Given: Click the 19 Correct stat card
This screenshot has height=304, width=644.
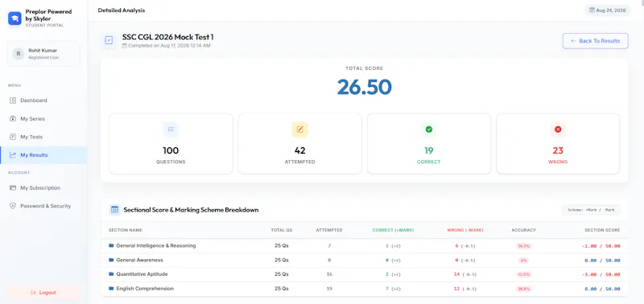Looking at the screenshot, I should (429, 144).
